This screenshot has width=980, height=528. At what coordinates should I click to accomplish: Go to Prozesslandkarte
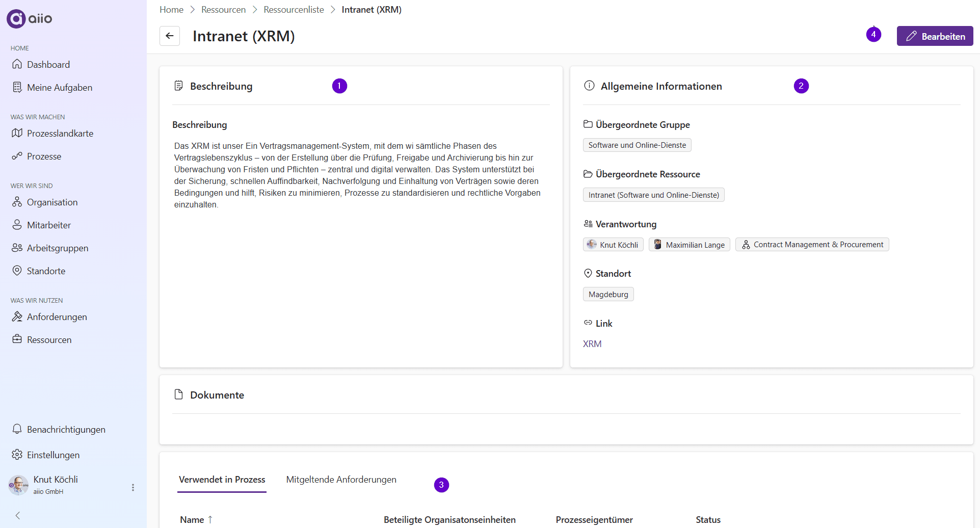(60, 134)
